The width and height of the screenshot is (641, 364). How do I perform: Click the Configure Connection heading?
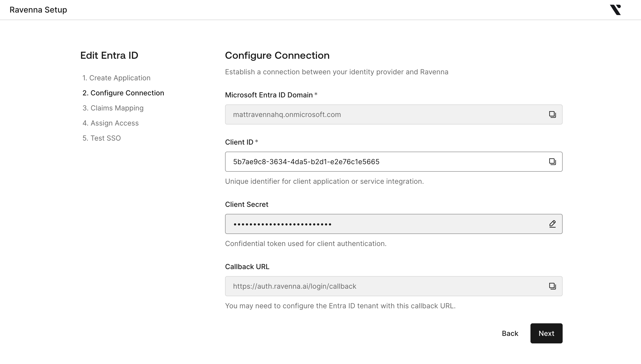pyautogui.click(x=277, y=55)
